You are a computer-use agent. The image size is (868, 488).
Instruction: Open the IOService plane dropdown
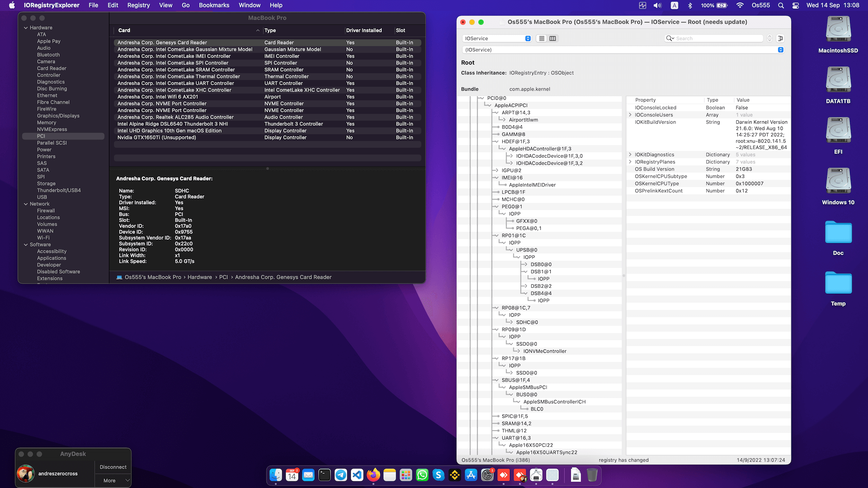tap(497, 38)
